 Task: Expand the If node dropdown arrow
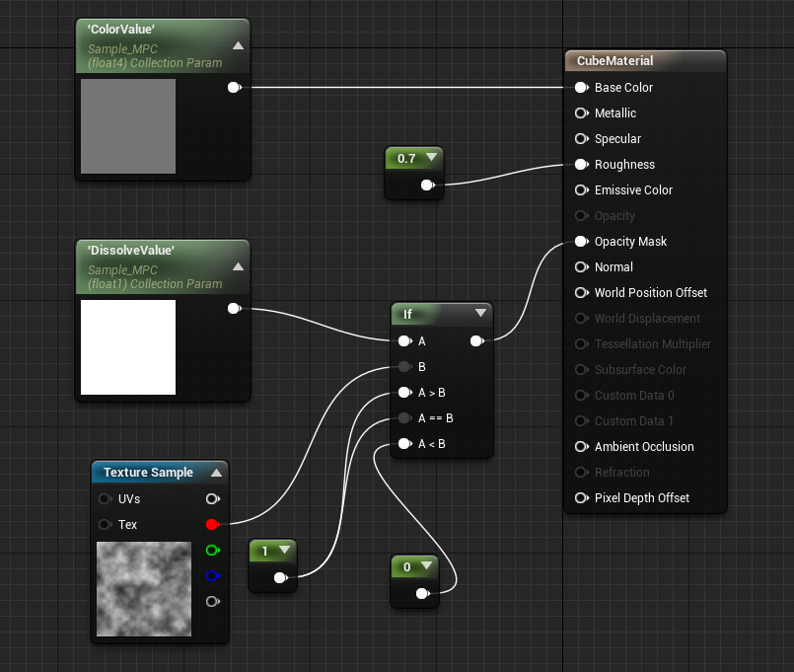tap(480, 314)
